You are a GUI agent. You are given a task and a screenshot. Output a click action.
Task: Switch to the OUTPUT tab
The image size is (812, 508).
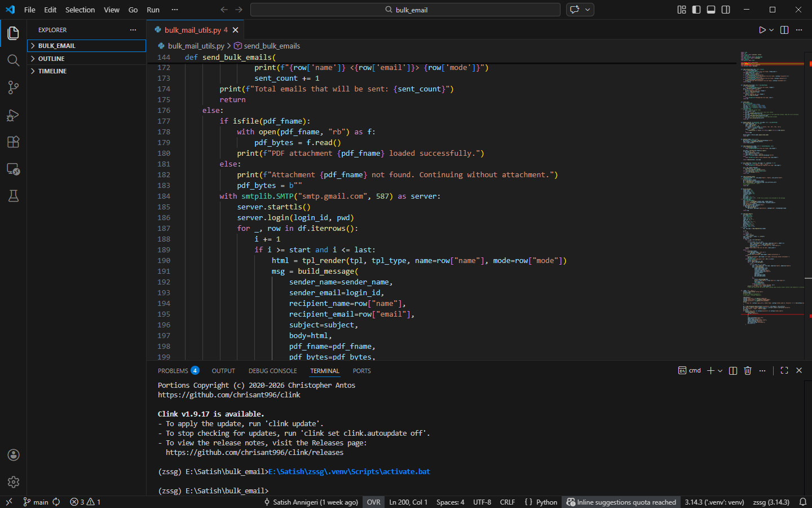tap(223, 371)
